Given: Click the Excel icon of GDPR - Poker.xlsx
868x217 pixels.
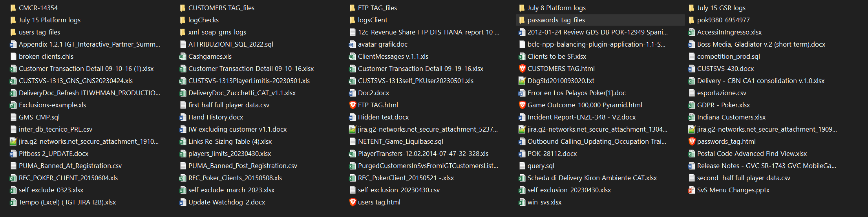Looking at the screenshot, I should point(691,105).
